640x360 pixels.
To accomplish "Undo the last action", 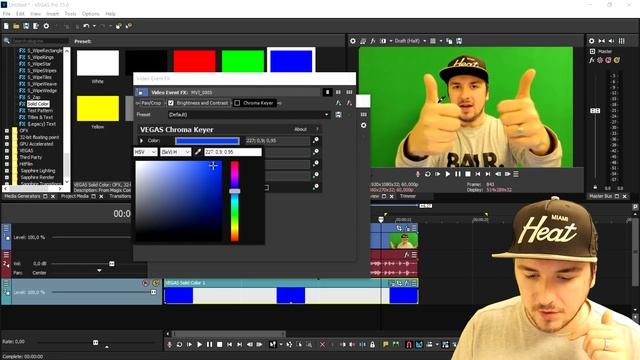I will pyautogui.click(x=86, y=26).
